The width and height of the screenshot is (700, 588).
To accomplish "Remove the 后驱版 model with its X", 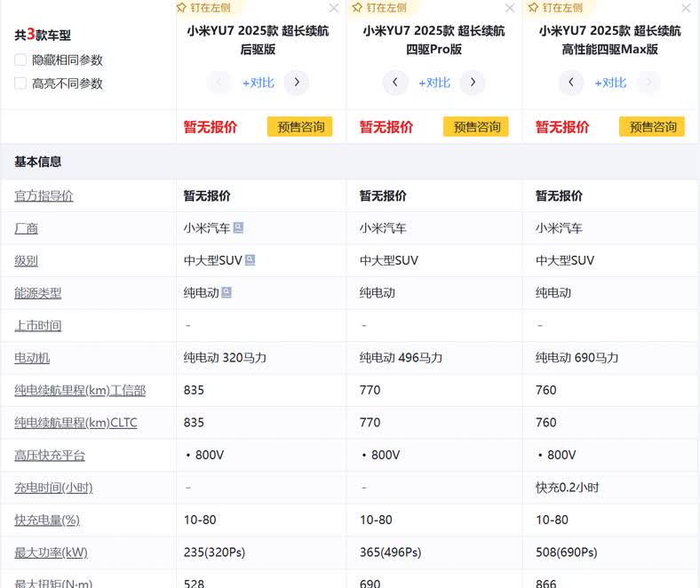I will (x=334, y=8).
